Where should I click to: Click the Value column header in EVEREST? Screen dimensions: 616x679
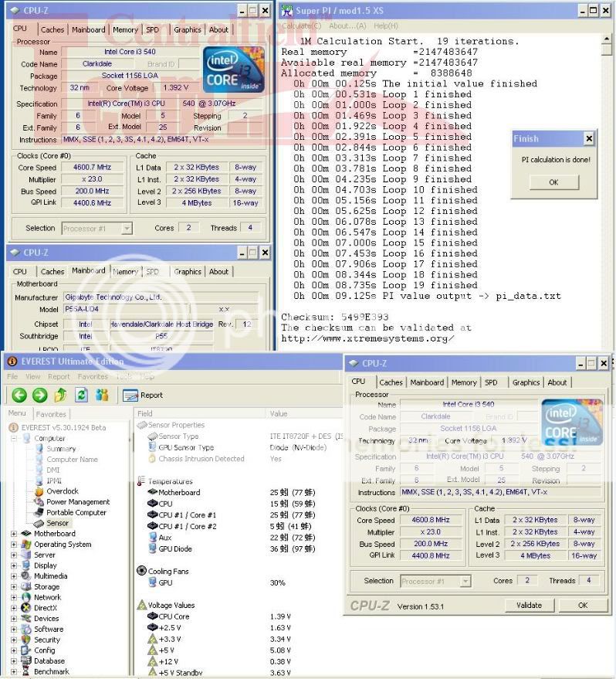pos(304,413)
